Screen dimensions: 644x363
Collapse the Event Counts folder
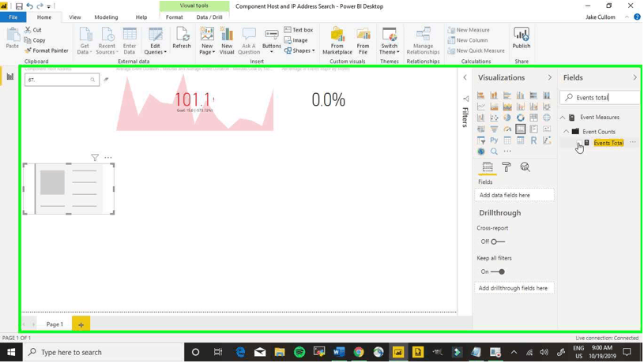tap(566, 132)
